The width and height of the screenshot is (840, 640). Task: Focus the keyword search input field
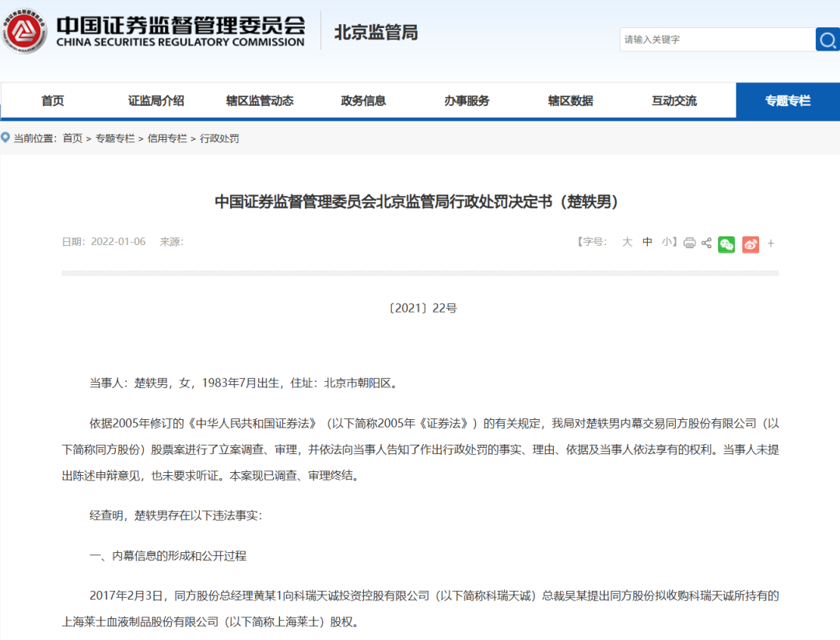click(x=716, y=39)
